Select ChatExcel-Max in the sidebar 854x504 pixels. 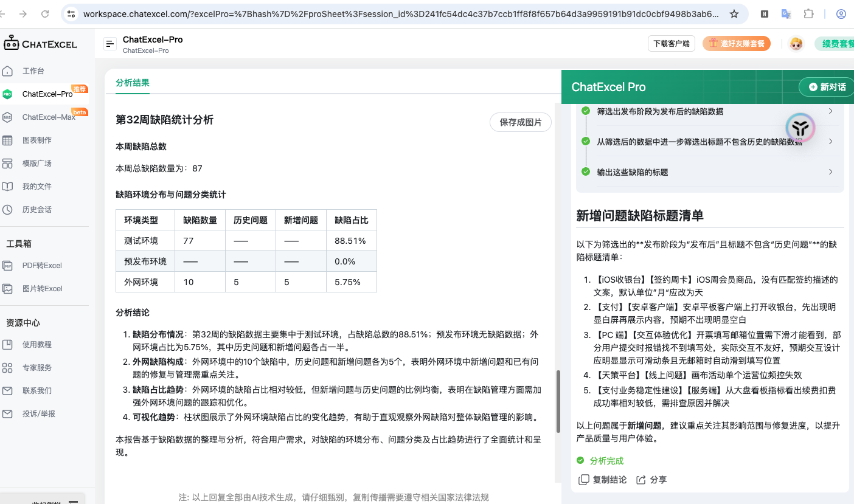pos(49,117)
